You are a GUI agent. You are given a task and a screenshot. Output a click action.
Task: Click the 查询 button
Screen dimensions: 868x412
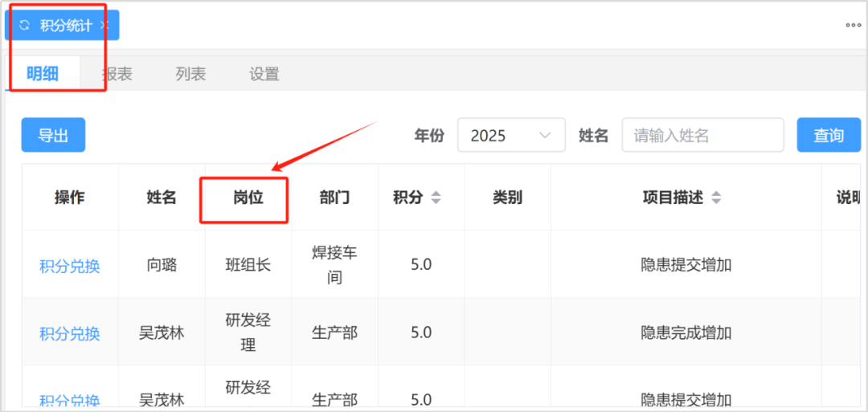829,135
